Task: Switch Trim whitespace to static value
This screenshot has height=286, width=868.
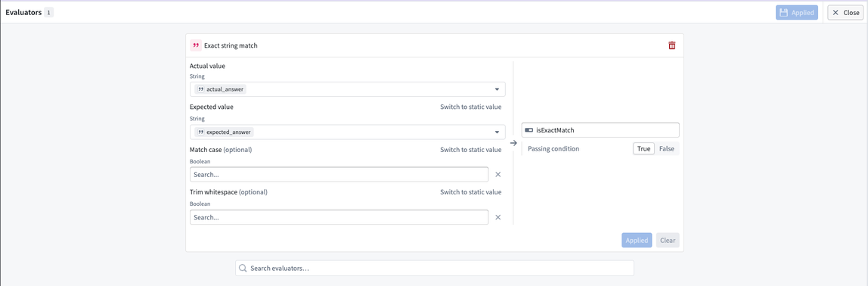Action: 470,192
